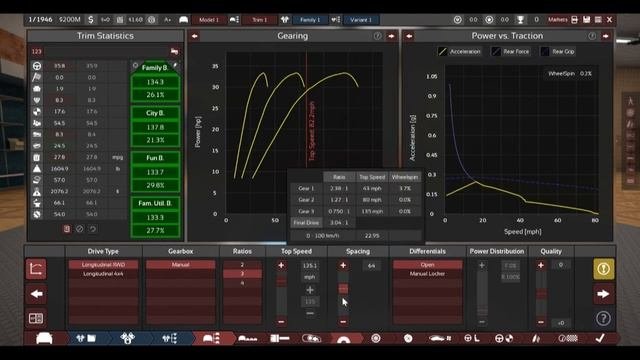
Task: Decrease Spacing with minus button
Action: pyautogui.click(x=343, y=322)
